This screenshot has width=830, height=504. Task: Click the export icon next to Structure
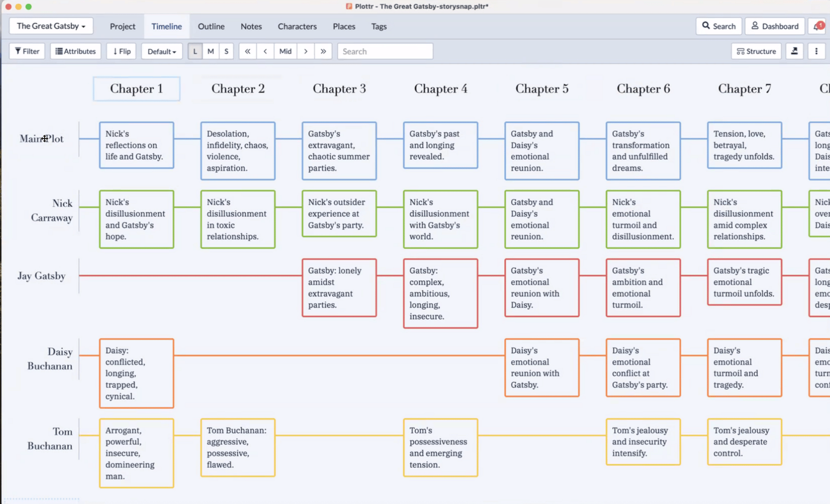point(794,51)
